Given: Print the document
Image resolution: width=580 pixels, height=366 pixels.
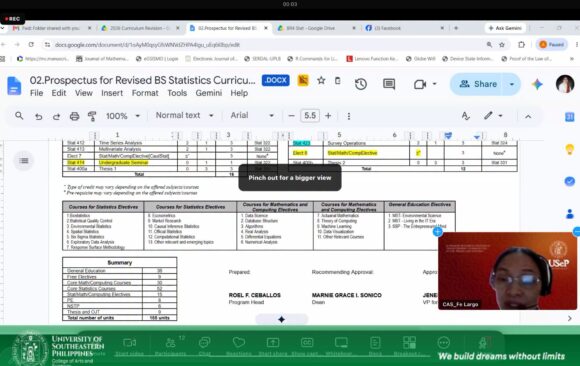Looking at the screenshot, I should point(74,117).
